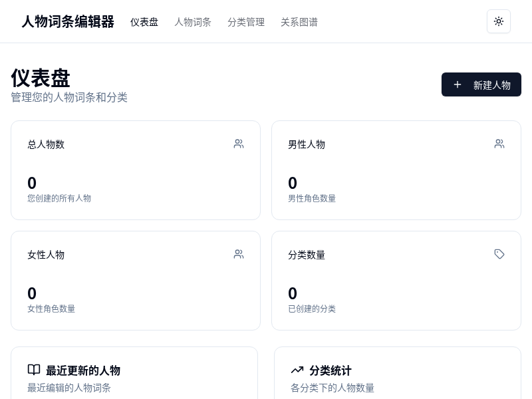Click the users icon in 男性人物 card
The width and height of the screenshot is (532, 399).
pos(499,144)
